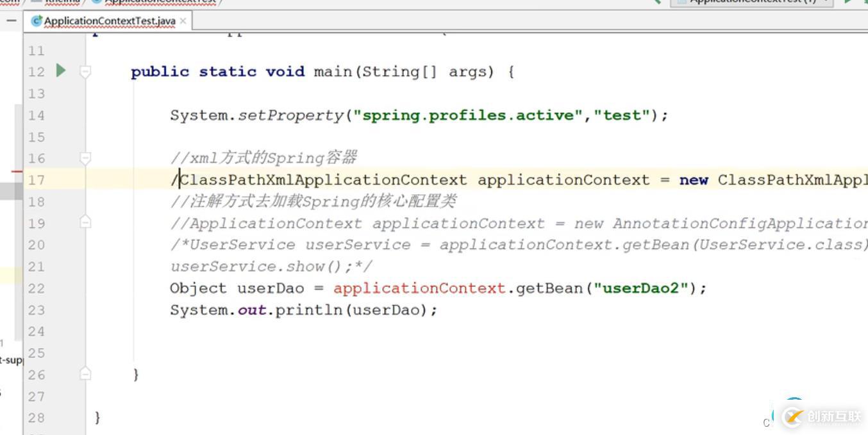This screenshot has width=868, height=435.
Task: Click line number 14 in the gutter
Action: pos(37,115)
